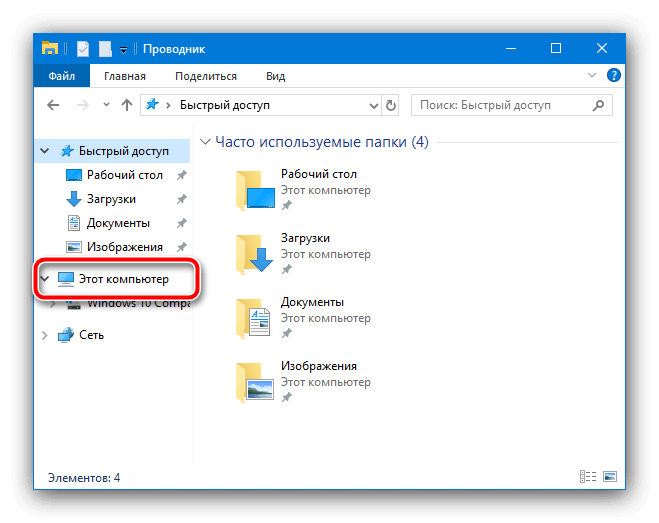Click the pin icon next to sidebar Изображения
The width and height of the screenshot is (659, 523).
coord(182,247)
